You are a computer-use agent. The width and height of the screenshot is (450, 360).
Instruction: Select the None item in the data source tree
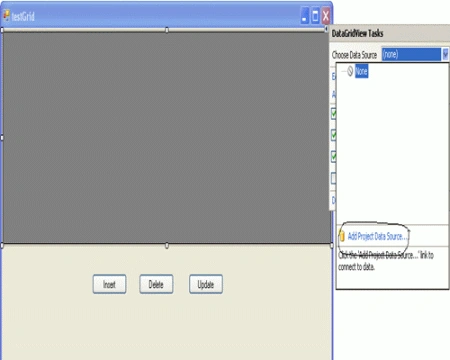tap(361, 71)
